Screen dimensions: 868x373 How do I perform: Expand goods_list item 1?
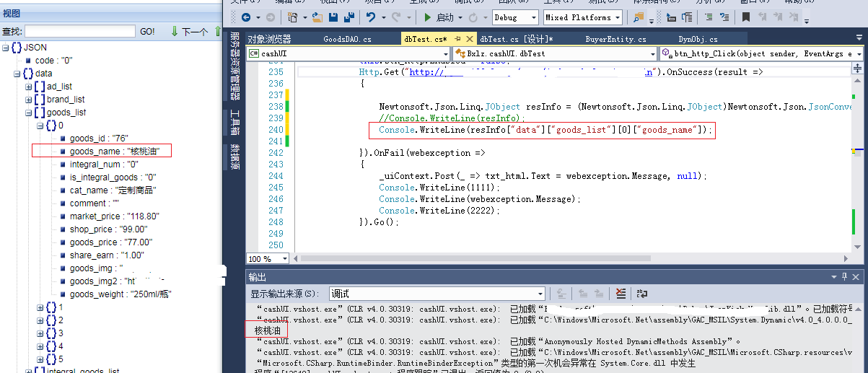(40, 307)
